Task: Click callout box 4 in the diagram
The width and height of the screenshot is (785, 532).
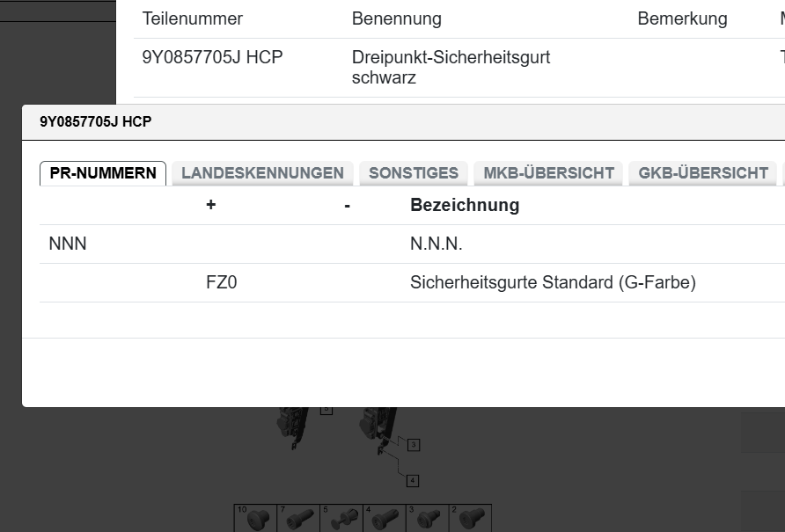Action: [x=413, y=481]
